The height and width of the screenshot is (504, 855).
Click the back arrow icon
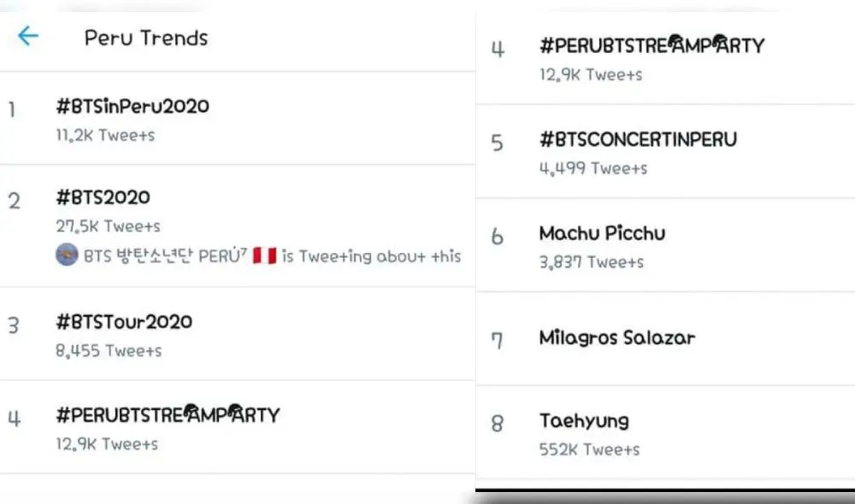tap(27, 37)
